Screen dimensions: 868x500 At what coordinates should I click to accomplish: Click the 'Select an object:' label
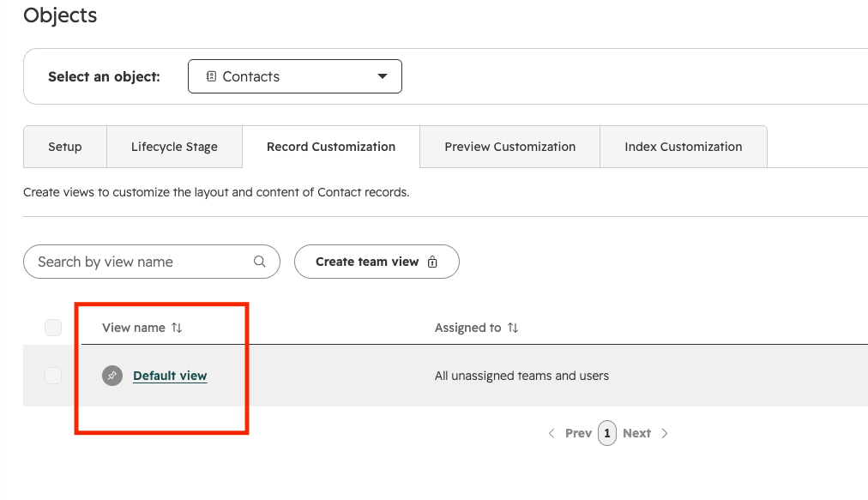tap(104, 76)
